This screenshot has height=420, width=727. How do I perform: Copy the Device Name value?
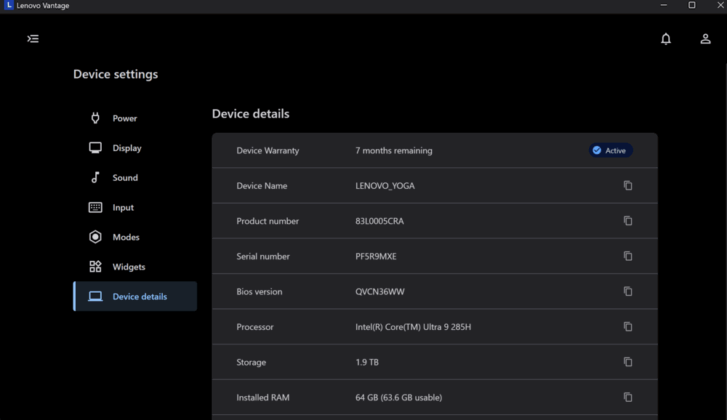pos(628,185)
